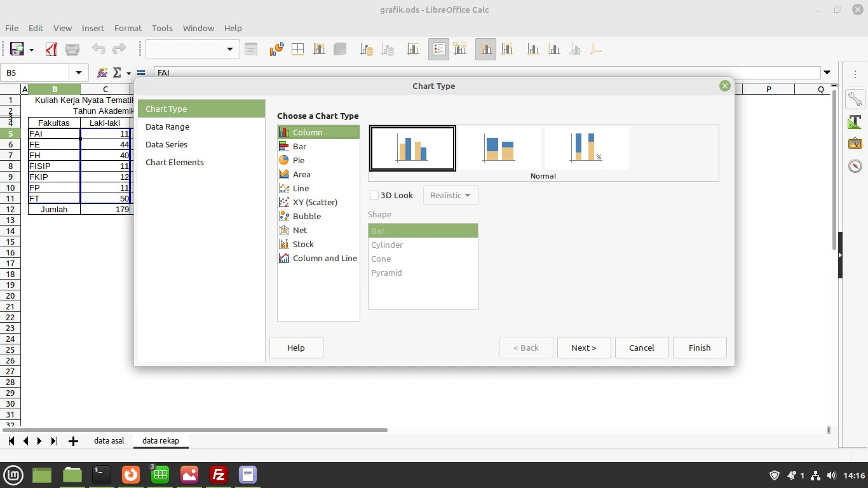
Task: Open the Realistic scheme dropdown
Action: pyautogui.click(x=451, y=195)
